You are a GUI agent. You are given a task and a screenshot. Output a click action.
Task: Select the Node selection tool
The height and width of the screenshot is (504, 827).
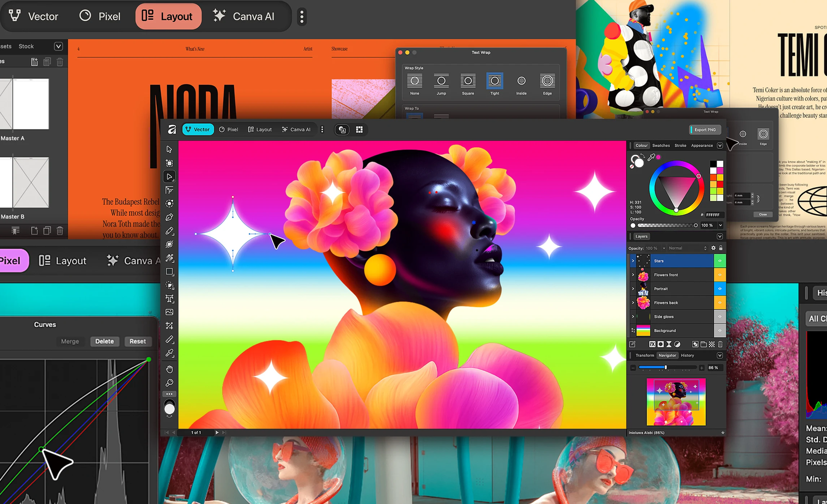click(169, 176)
